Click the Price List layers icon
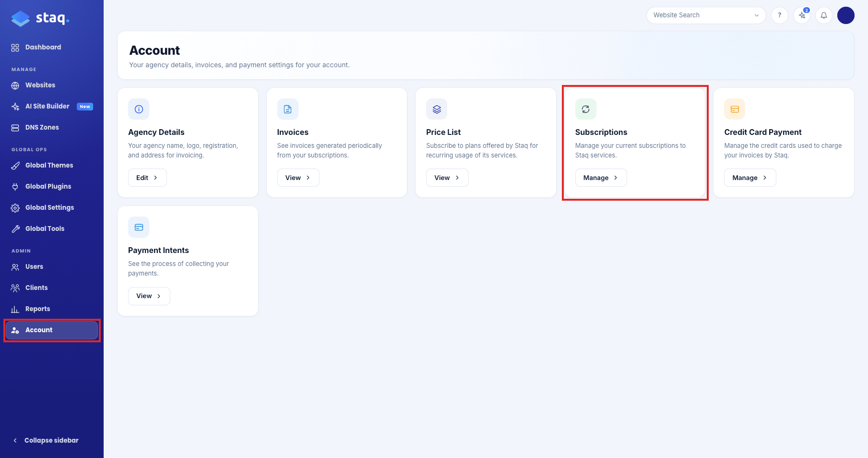This screenshot has width=868, height=458. coord(437,109)
